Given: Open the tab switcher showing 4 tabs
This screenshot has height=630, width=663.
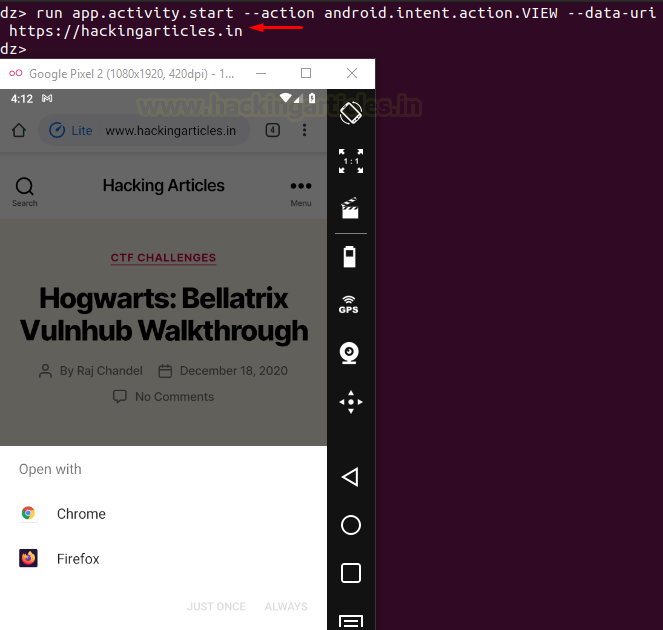Looking at the screenshot, I should 273,130.
